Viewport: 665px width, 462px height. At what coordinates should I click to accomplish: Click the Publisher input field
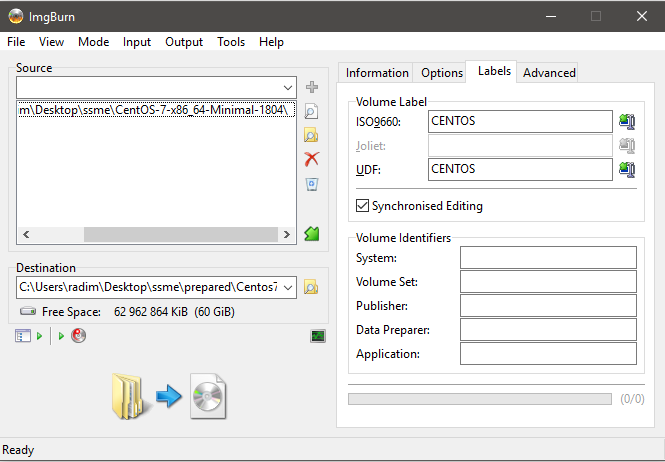pos(548,306)
